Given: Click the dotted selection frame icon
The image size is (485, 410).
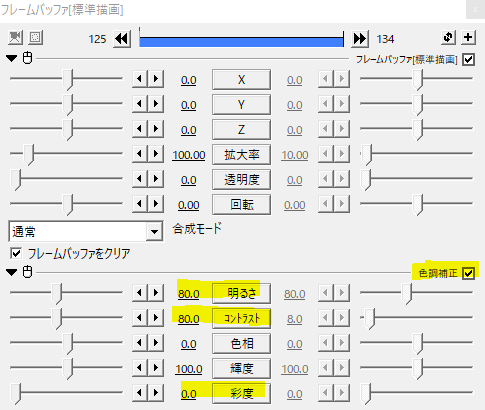Looking at the screenshot, I should (35, 38).
